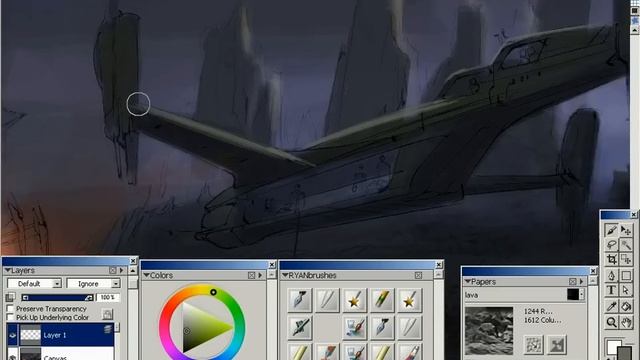
Task: Pick the pen nib brush in RYANbrushes second row
Action: 382,327
